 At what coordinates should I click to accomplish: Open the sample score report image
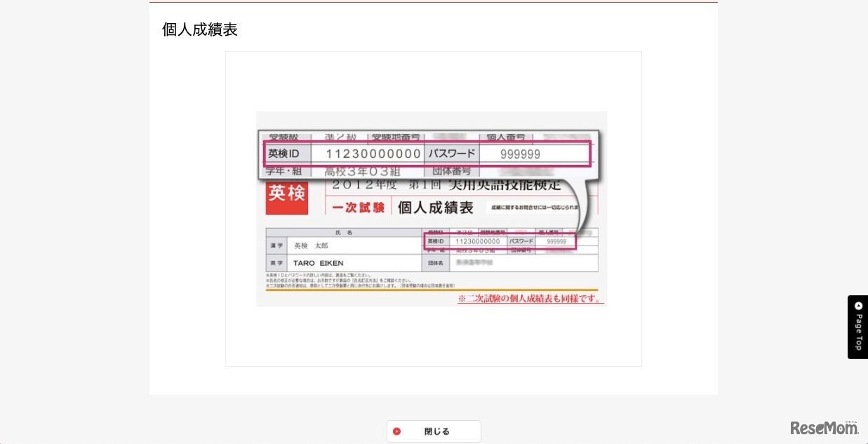431,208
